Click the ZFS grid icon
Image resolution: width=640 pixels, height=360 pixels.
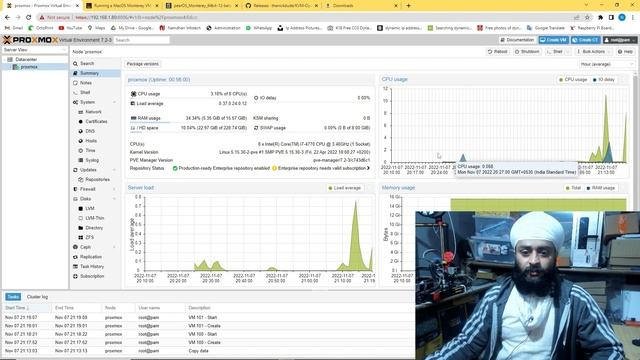(x=80, y=238)
